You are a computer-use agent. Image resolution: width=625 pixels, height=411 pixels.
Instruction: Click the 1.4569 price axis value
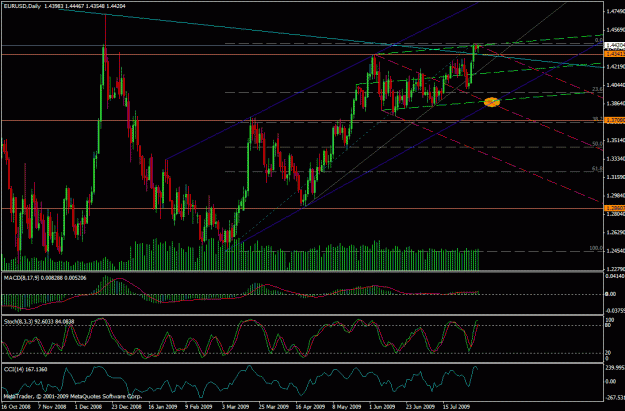(615, 30)
